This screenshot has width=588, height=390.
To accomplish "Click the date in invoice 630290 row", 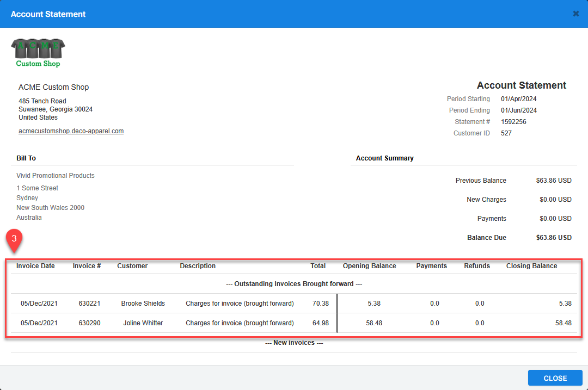I will (39, 323).
